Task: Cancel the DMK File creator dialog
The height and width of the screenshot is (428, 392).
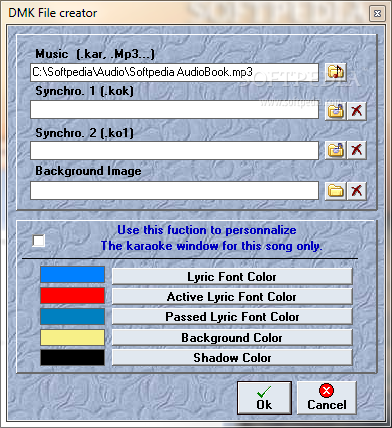Action: pyautogui.click(x=327, y=398)
